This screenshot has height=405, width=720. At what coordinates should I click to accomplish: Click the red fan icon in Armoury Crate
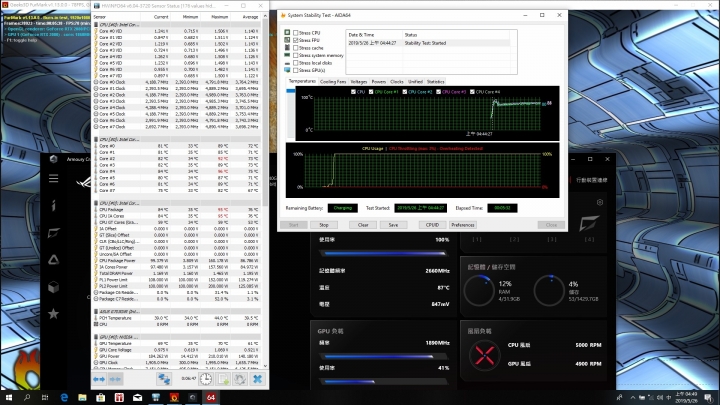point(484,355)
